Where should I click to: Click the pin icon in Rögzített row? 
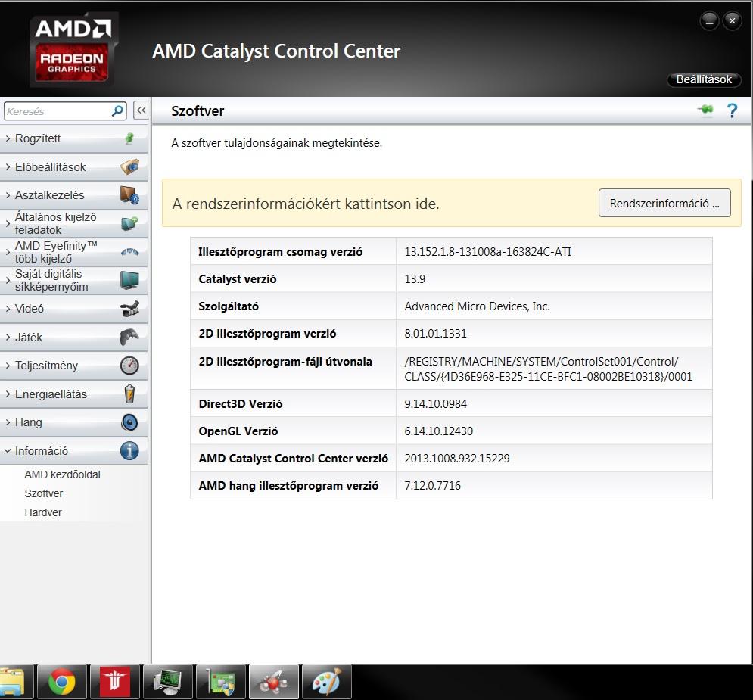[x=129, y=138]
